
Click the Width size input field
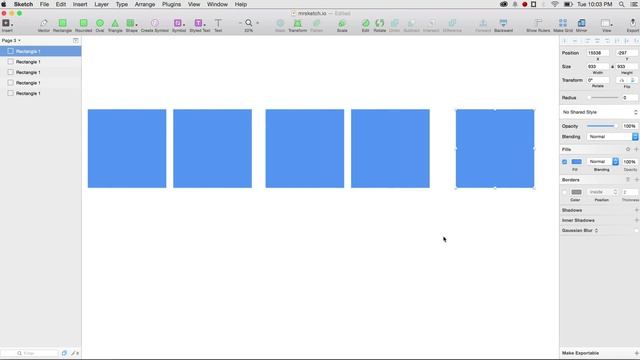click(598, 67)
